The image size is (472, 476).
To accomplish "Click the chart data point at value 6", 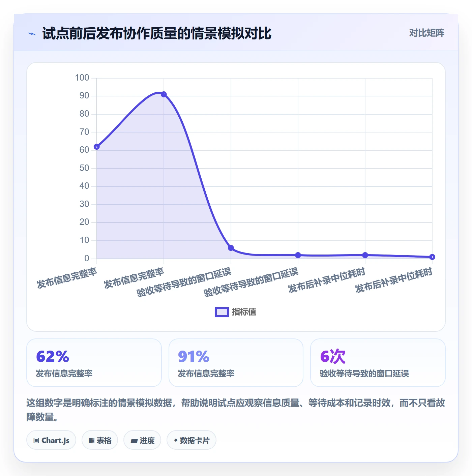I will coord(231,248).
